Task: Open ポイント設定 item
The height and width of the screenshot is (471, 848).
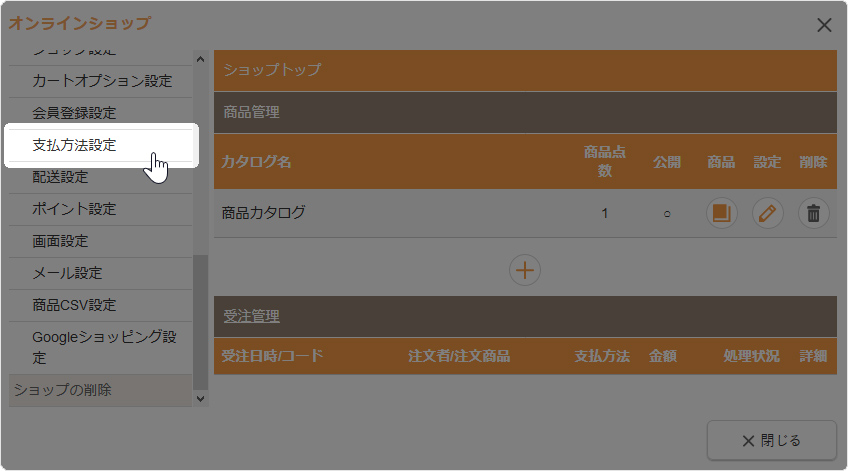Action: [74, 209]
